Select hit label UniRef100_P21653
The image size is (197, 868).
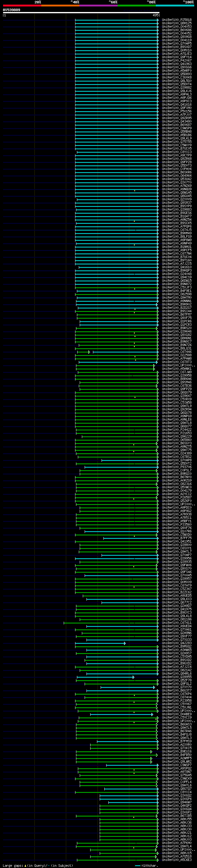(x=177, y=433)
